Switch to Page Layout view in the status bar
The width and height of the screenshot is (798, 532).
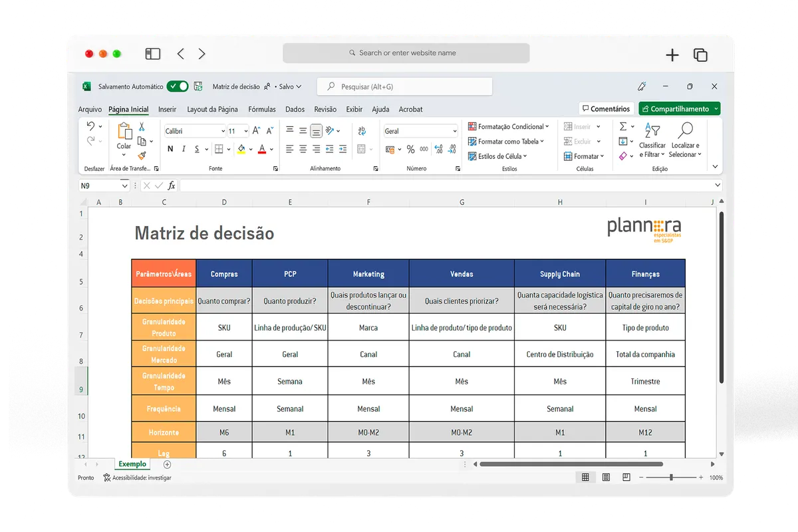606,477
